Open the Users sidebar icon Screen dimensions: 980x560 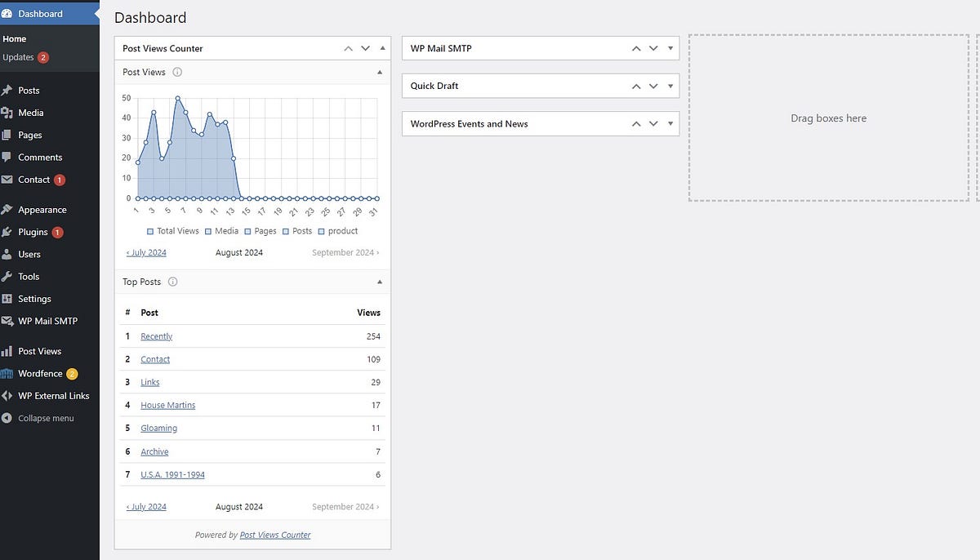(8, 254)
